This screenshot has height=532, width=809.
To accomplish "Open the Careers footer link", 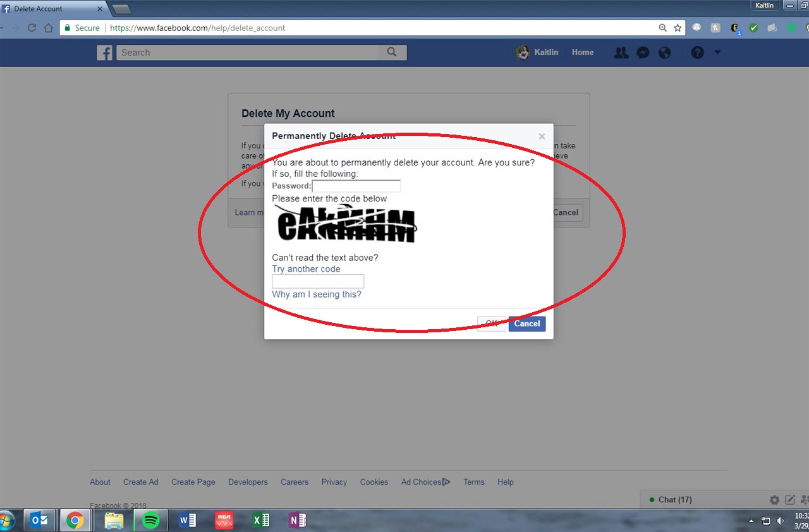I will point(295,482).
